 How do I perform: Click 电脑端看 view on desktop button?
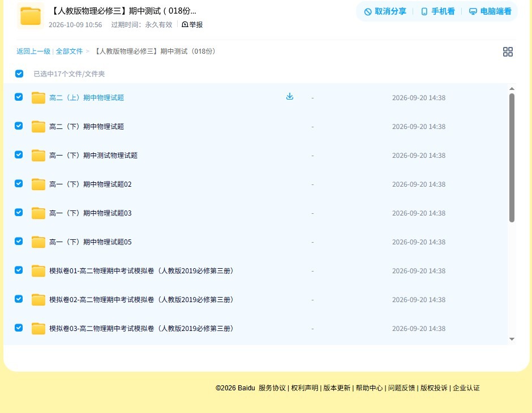(490, 11)
